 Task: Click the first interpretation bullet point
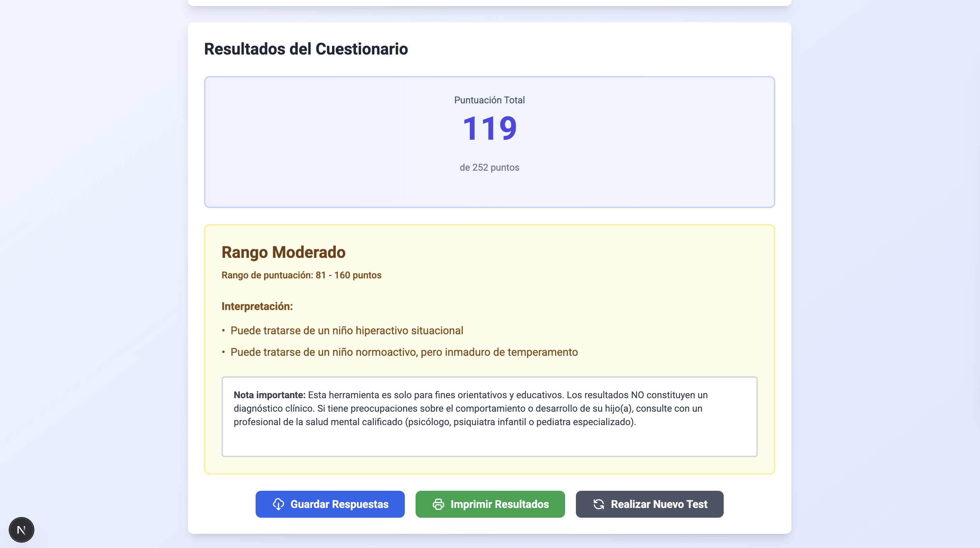[347, 330]
